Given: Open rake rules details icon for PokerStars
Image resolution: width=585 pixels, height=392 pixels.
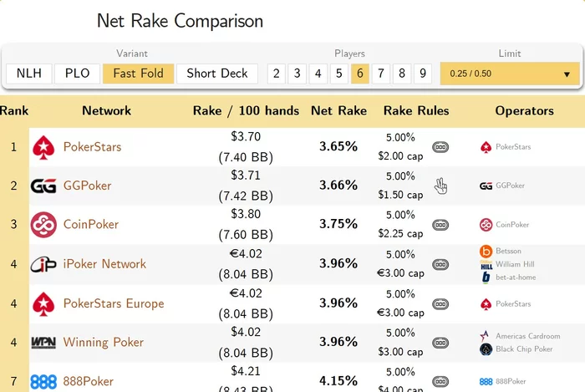Looking at the screenshot, I should tap(440, 147).
